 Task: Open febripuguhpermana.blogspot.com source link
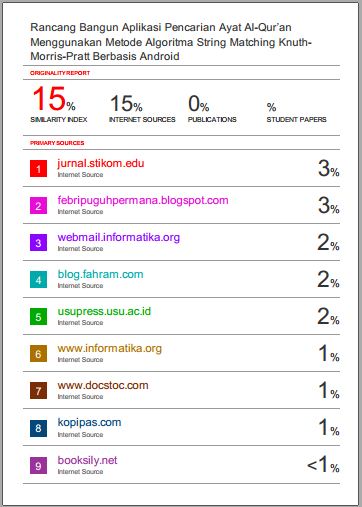coord(143,201)
